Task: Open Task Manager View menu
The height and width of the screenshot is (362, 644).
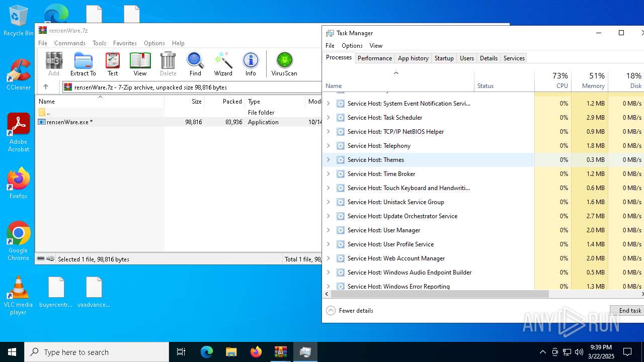Action: pos(376,46)
